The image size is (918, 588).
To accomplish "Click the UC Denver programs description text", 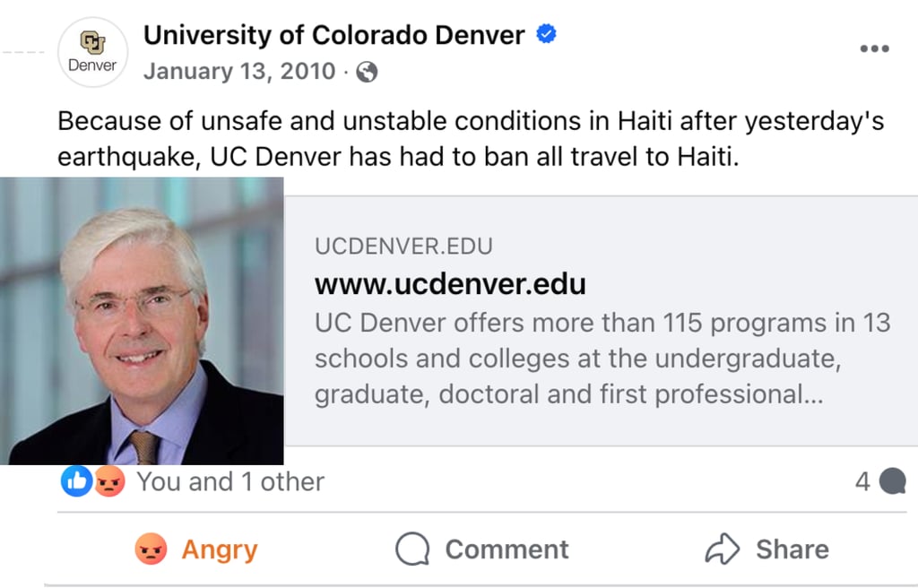I will pyautogui.click(x=602, y=359).
